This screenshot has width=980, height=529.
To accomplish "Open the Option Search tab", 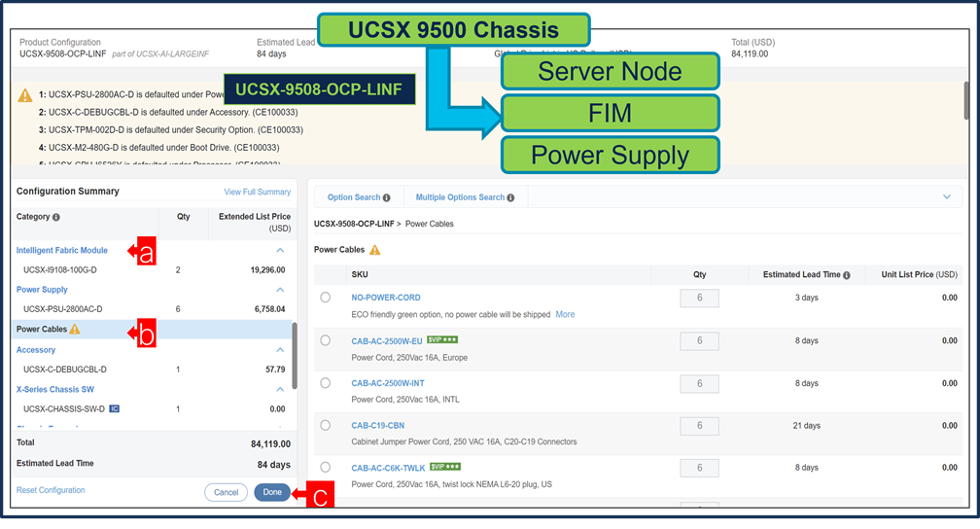I will coord(359,197).
